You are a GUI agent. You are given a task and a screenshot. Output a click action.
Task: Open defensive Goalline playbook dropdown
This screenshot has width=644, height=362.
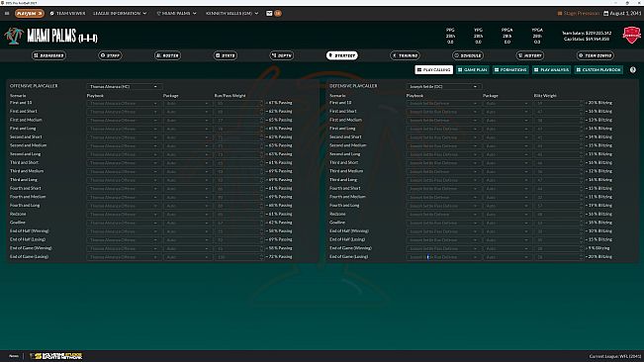click(443, 223)
